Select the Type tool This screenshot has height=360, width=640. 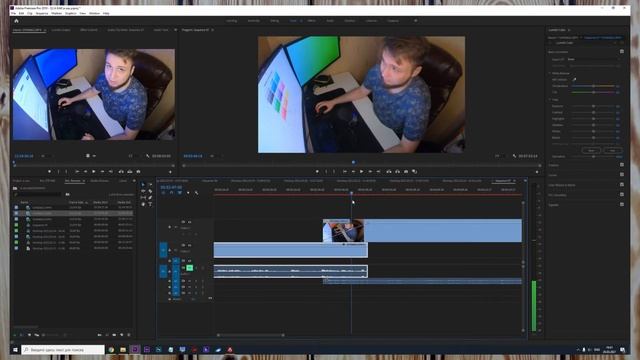point(150,204)
